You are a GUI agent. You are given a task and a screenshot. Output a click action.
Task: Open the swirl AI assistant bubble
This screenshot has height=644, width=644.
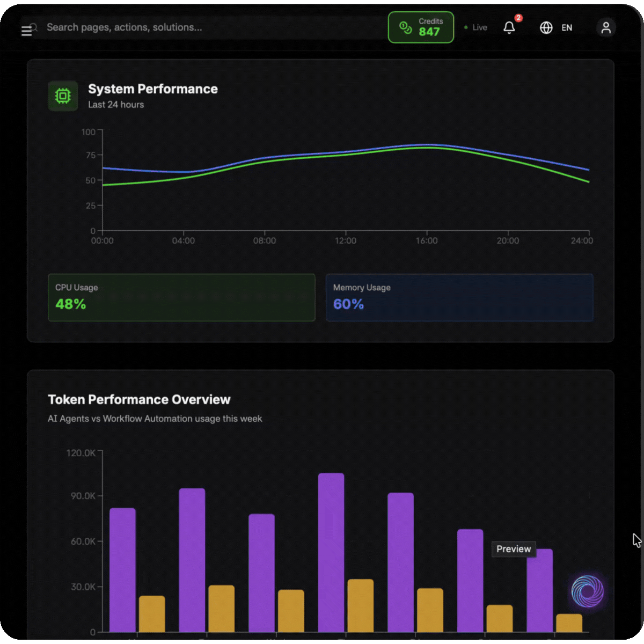588,591
